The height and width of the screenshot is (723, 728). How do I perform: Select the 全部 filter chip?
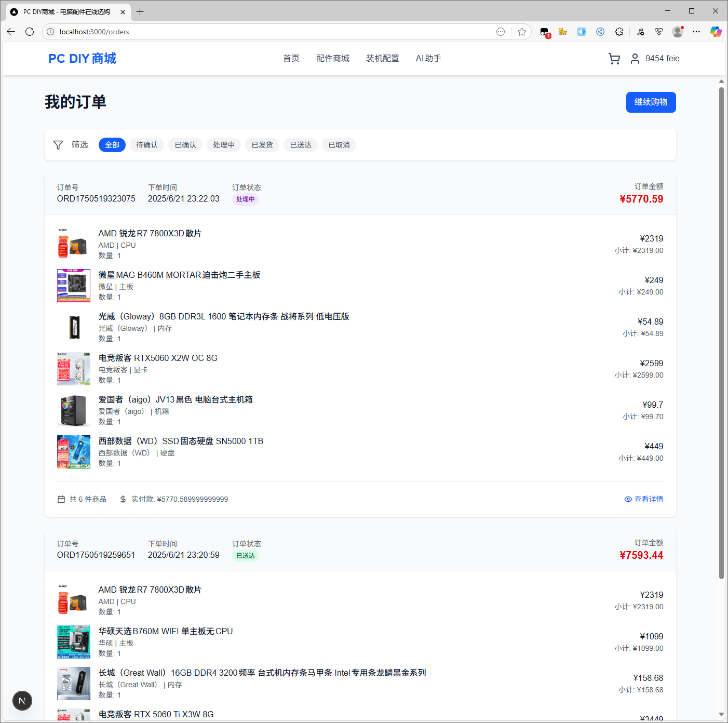(112, 145)
